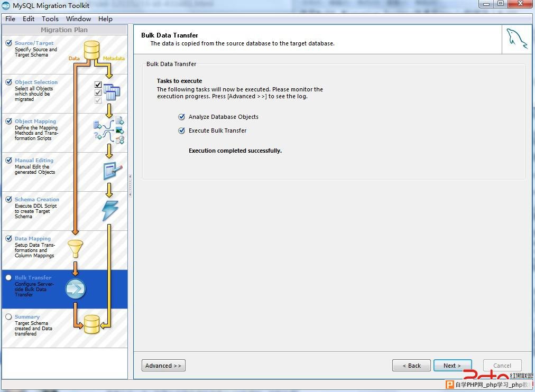This screenshot has width=535, height=392.
Task: Click the Data Mapping funnel icon
Action: (76, 249)
